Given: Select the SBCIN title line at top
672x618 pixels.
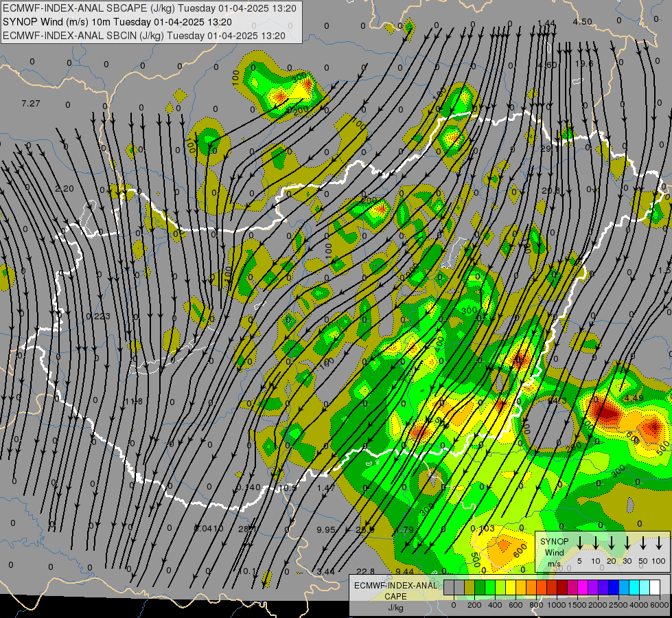Looking at the screenshot, I should pos(144,36).
